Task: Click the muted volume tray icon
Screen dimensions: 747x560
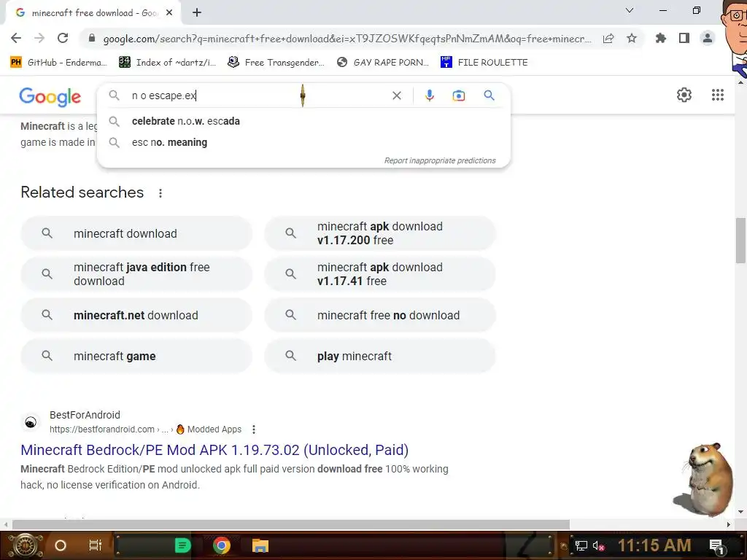Action: click(598, 545)
